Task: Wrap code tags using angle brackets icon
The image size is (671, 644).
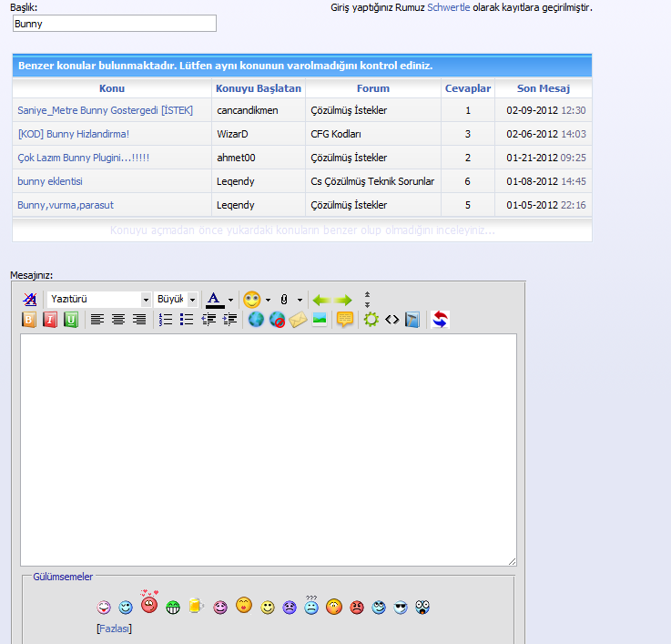Action: (391, 320)
